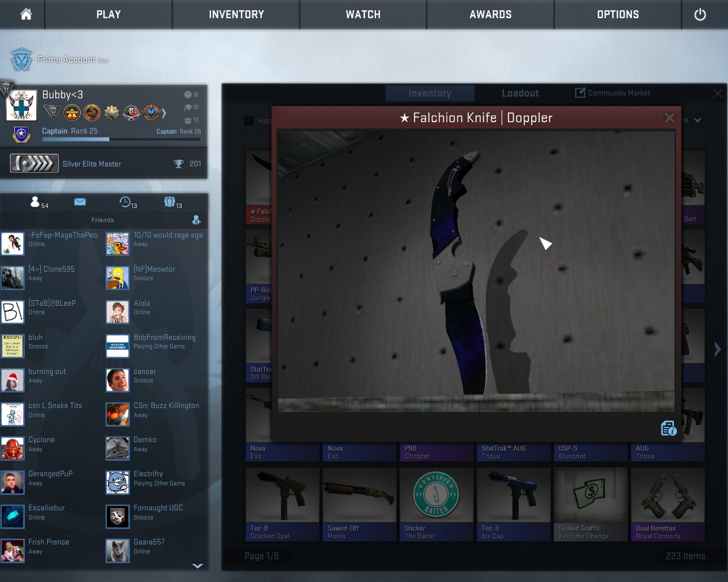This screenshot has height=582, width=728.
Task: Expand the inventory sort dropdown arrow
Action: (x=697, y=120)
